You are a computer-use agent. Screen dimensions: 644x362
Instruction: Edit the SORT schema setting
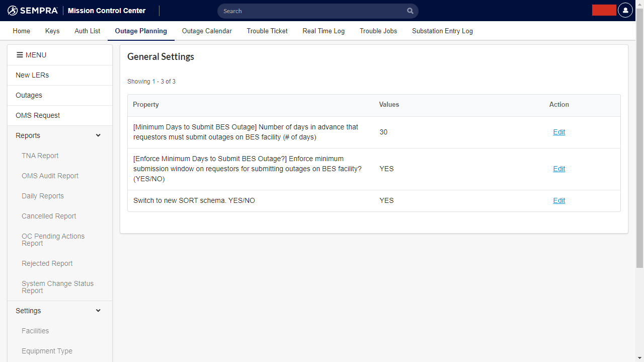click(559, 200)
